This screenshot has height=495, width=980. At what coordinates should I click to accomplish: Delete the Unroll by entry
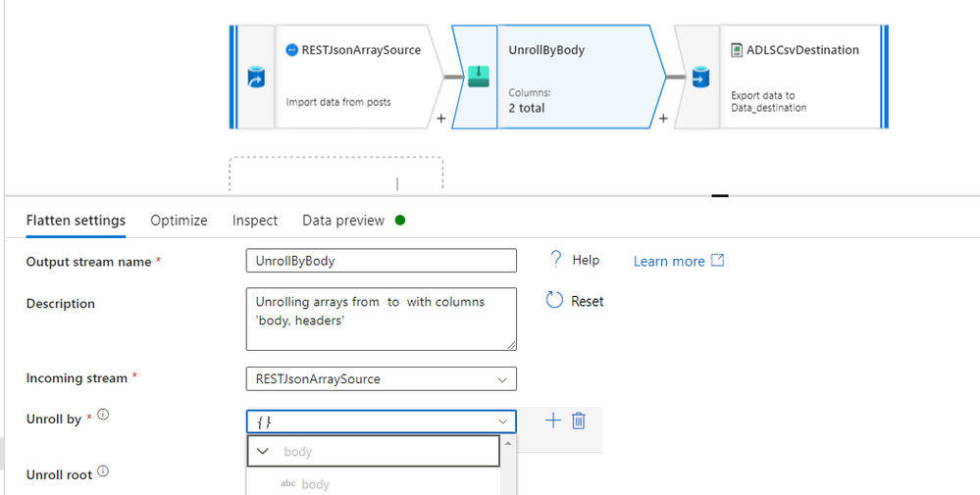pos(579,421)
